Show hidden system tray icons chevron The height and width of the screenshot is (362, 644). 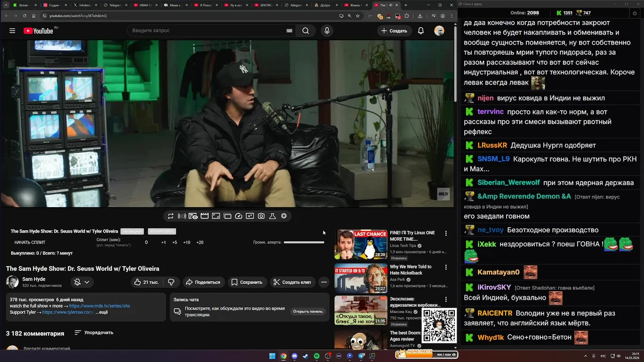[586, 356]
